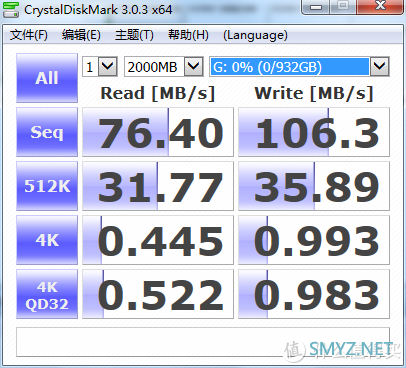The height and width of the screenshot is (368, 406).
Task: Open the 主题(T) menu
Action: [x=134, y=35]
